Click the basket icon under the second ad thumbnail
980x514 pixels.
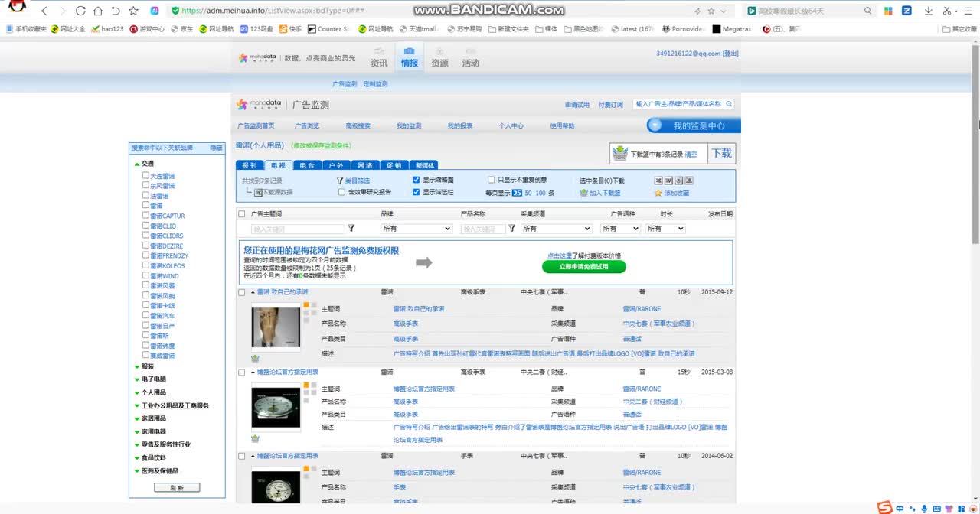pos(255,438)
